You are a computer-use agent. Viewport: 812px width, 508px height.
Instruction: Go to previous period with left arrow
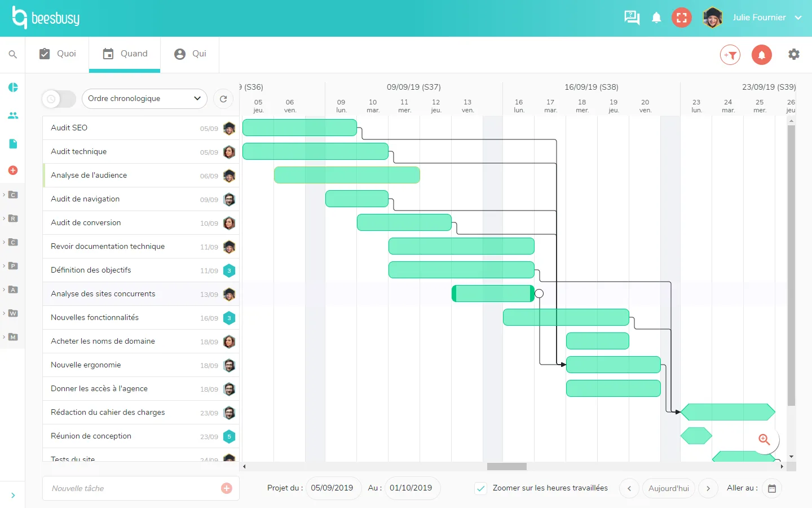[629, 488]
